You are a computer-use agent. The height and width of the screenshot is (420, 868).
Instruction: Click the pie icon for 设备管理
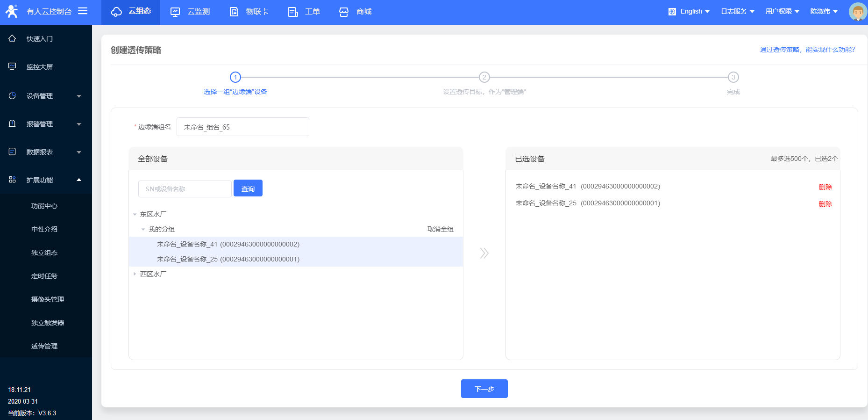click(12, 95)
